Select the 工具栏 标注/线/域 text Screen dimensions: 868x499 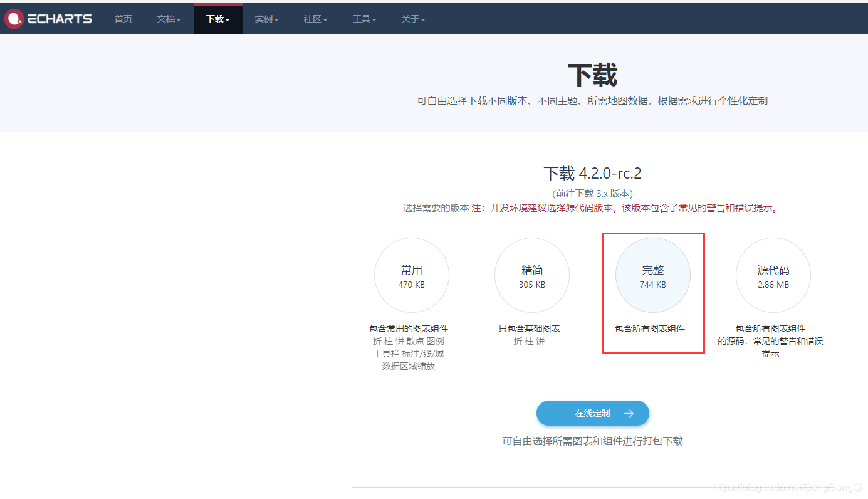click(x=409, y=354)
